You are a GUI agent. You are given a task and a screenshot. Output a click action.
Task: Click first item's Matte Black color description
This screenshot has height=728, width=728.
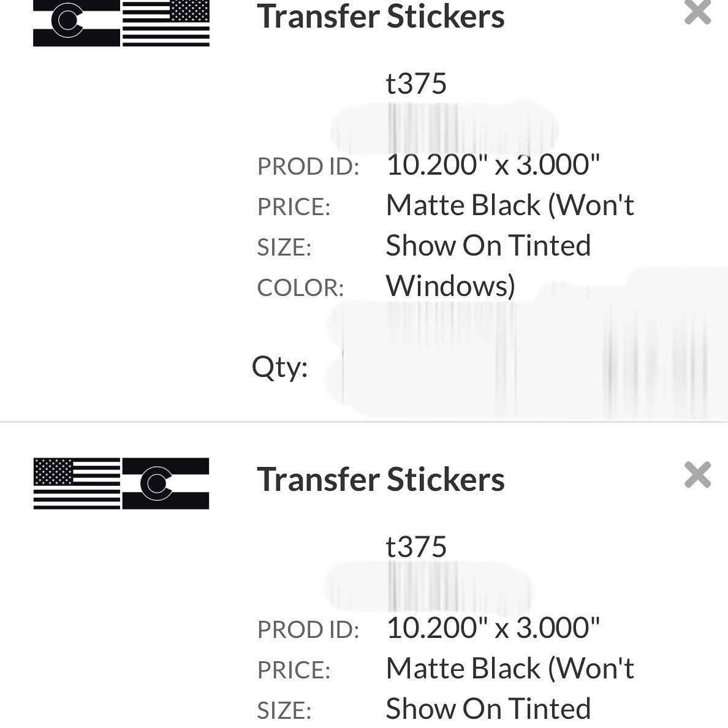coord(510,245)
